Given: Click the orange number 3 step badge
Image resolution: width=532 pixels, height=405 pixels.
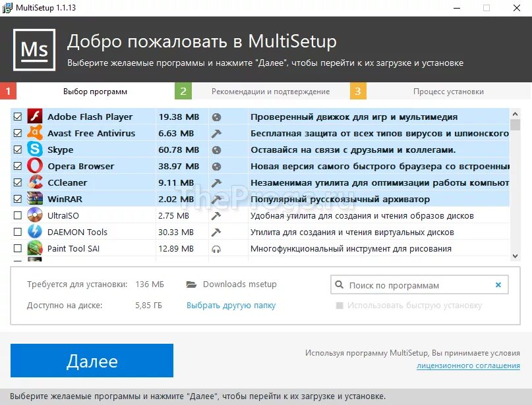Looking at the screenshot, I should [x=358, y=91].
